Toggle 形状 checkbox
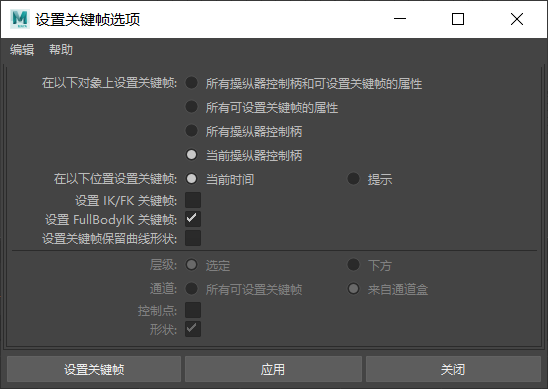The image size is (548, 389). (193, 329)
